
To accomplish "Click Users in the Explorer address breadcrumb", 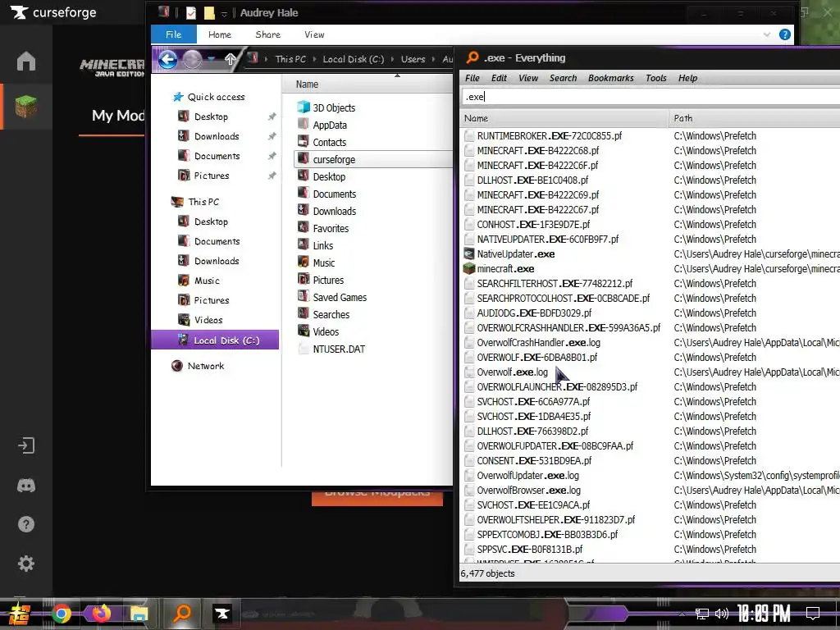I will click(413, 59).
